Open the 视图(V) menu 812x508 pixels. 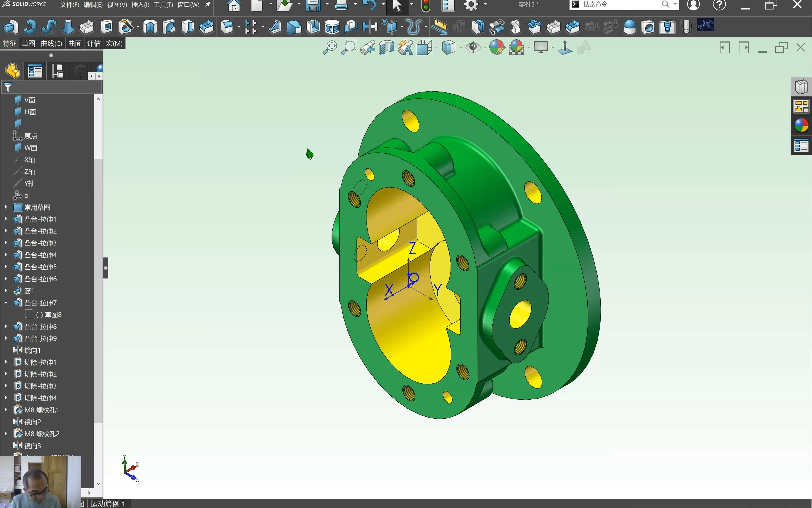click(x=117, y=5)
